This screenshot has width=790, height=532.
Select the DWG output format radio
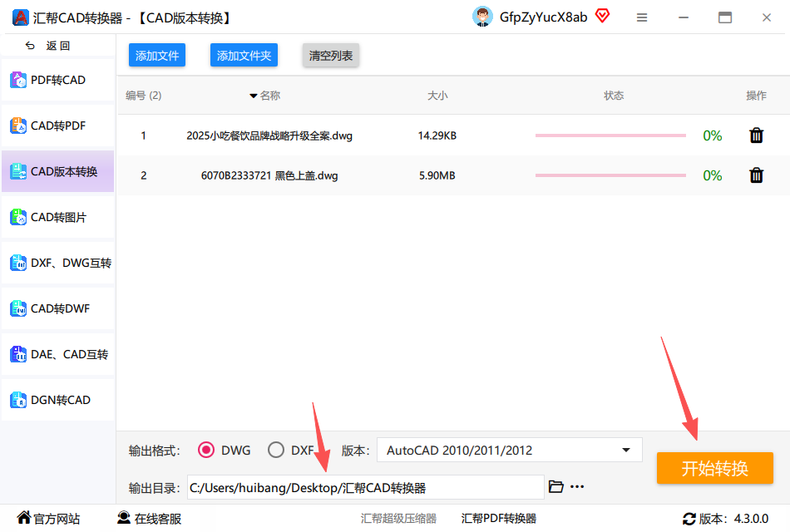click(206, 450)
